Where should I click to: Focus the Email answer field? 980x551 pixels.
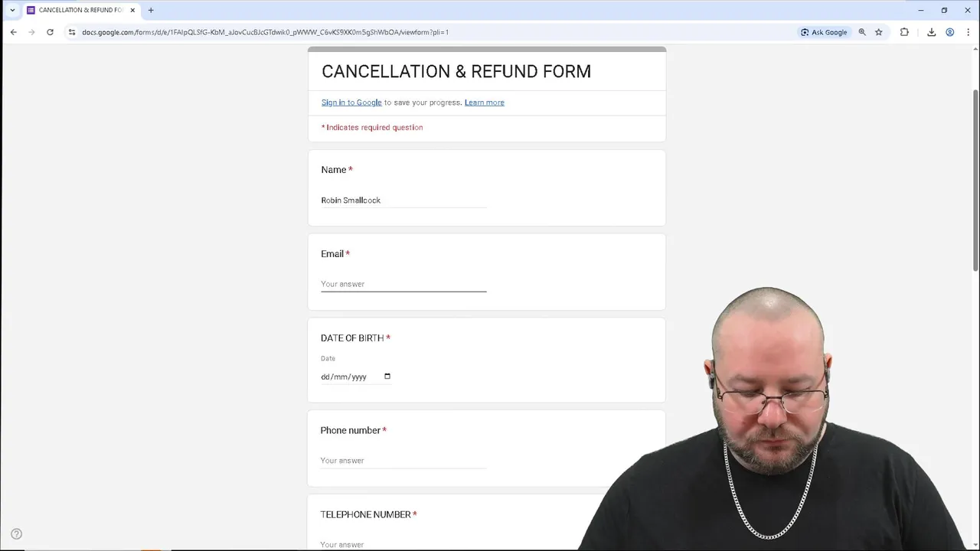(403, 284)
